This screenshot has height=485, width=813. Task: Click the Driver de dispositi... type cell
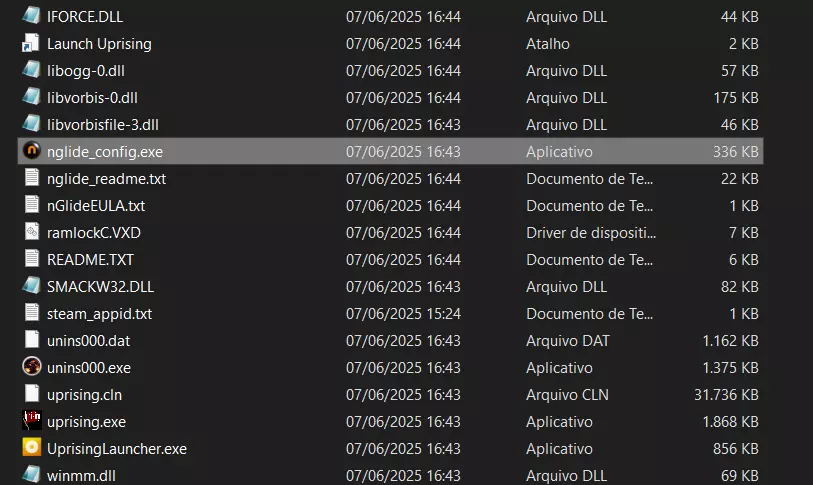(591, 232)
